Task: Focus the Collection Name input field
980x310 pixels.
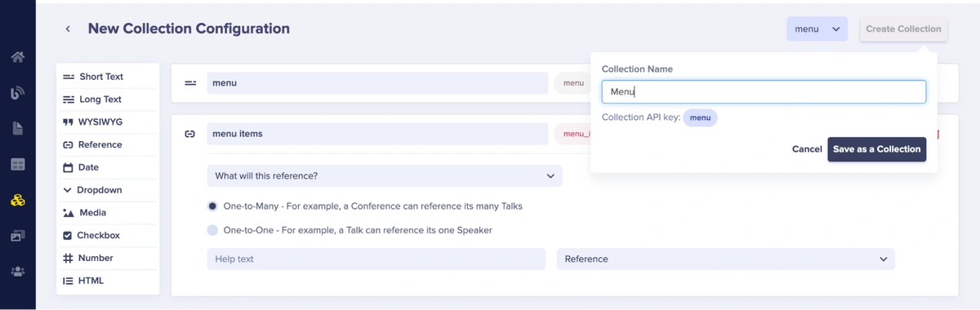Action: click(x=764, y=91)
